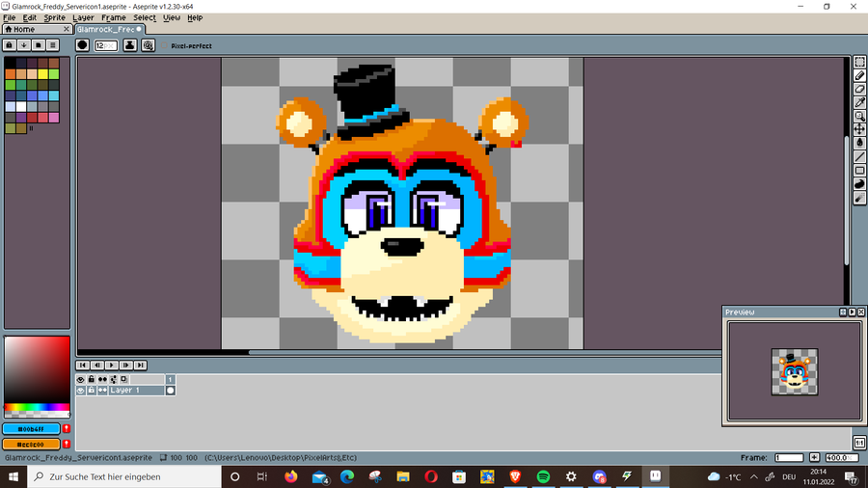Select the Move tool
The height and width of the screenshot is (488, 868).
click(859, 129)
